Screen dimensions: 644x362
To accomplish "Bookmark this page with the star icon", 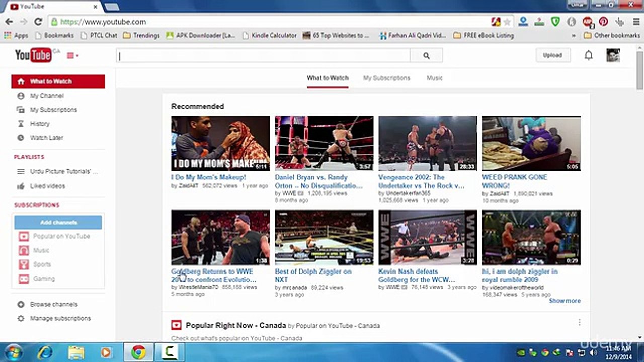I will point(507,22).
